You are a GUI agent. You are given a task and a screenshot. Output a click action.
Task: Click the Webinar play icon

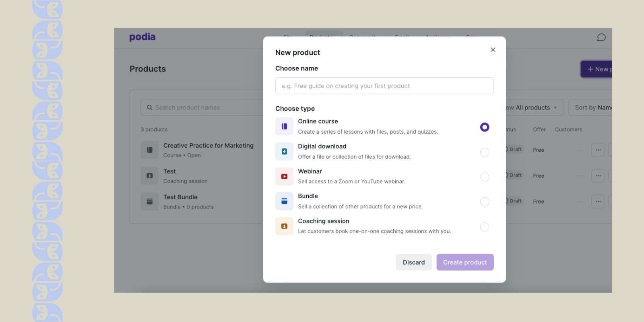tap(284, 176)
